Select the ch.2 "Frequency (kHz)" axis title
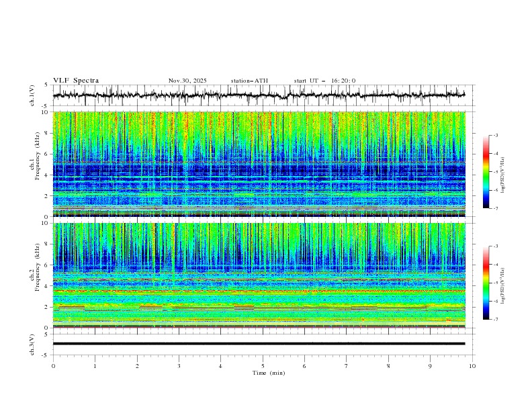The image size is (532, 411). point(37,267)
